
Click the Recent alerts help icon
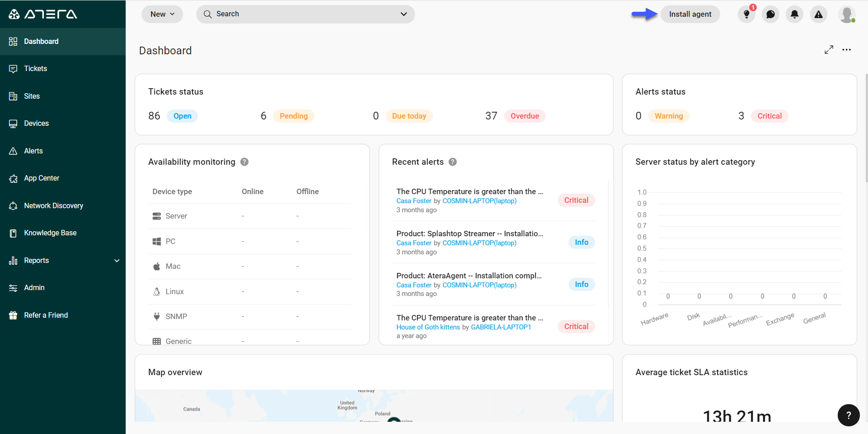click(453, 162)
